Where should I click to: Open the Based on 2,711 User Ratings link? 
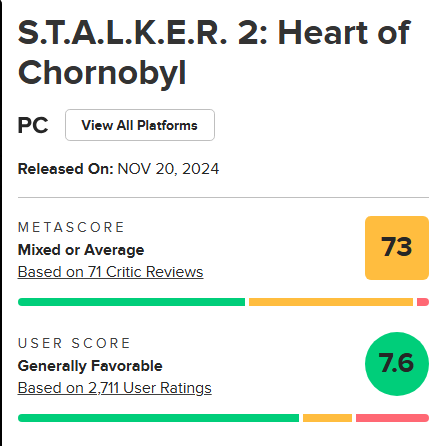tap(114, 388)
